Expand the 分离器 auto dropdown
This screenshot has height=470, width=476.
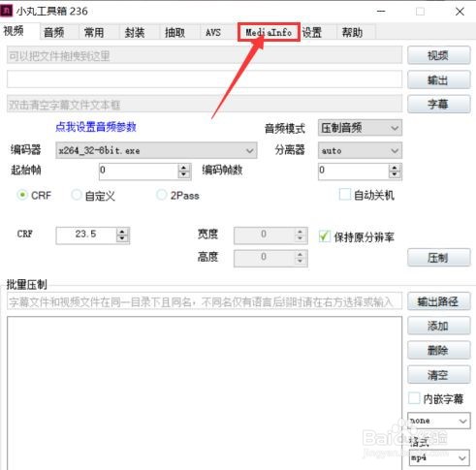[360, 150]
